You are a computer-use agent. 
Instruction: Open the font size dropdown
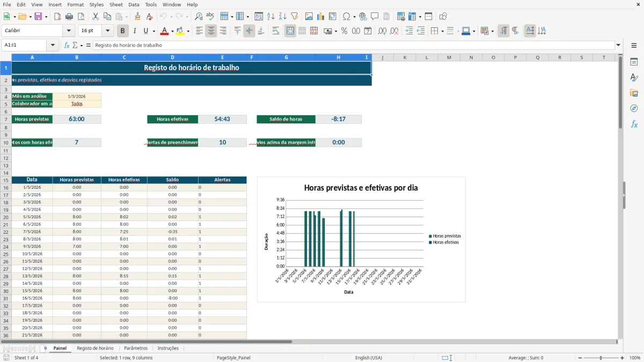click(x=108, y=31)
